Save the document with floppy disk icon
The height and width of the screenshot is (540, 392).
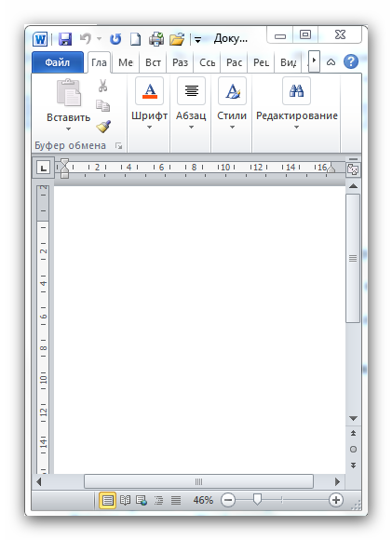(x=65, y=39)
